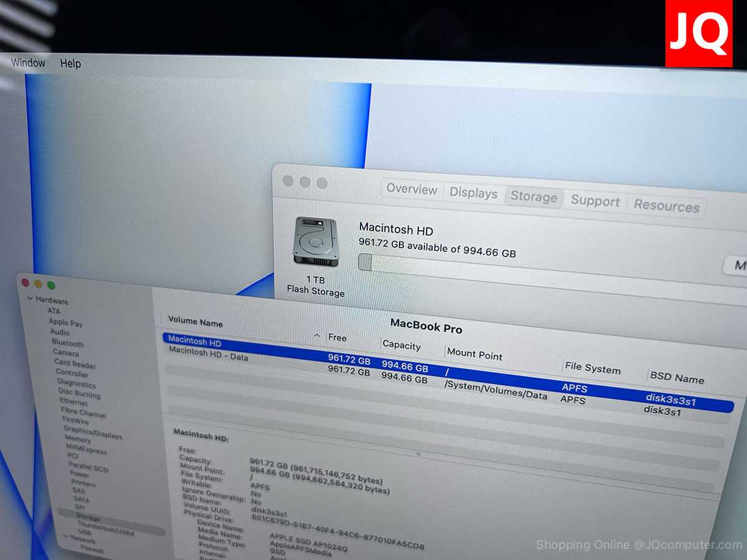Select Camera in the sidebar
The width and height of the screenshot is (747, 560).
pyautogui.click(x=66, y=353)
